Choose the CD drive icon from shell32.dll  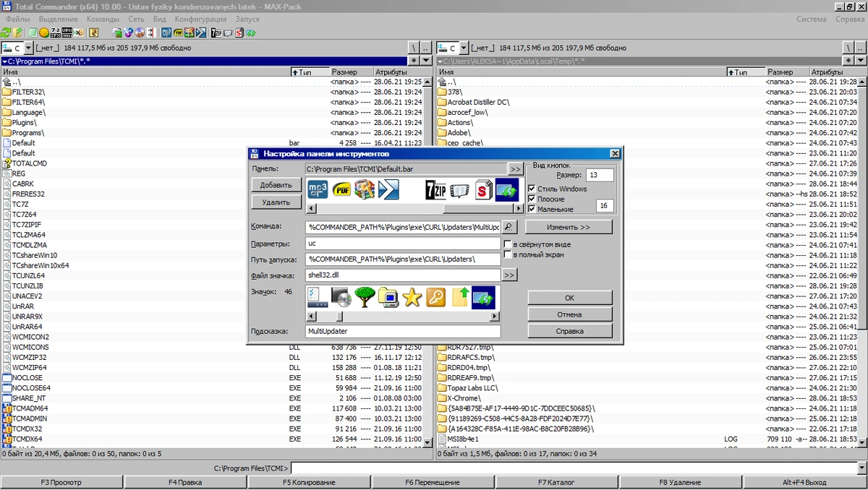click(x=341, y=297)
